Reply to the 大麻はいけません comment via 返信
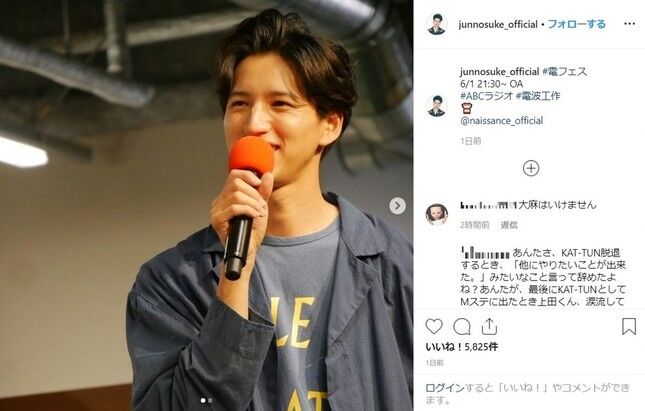 click(509, 225)
